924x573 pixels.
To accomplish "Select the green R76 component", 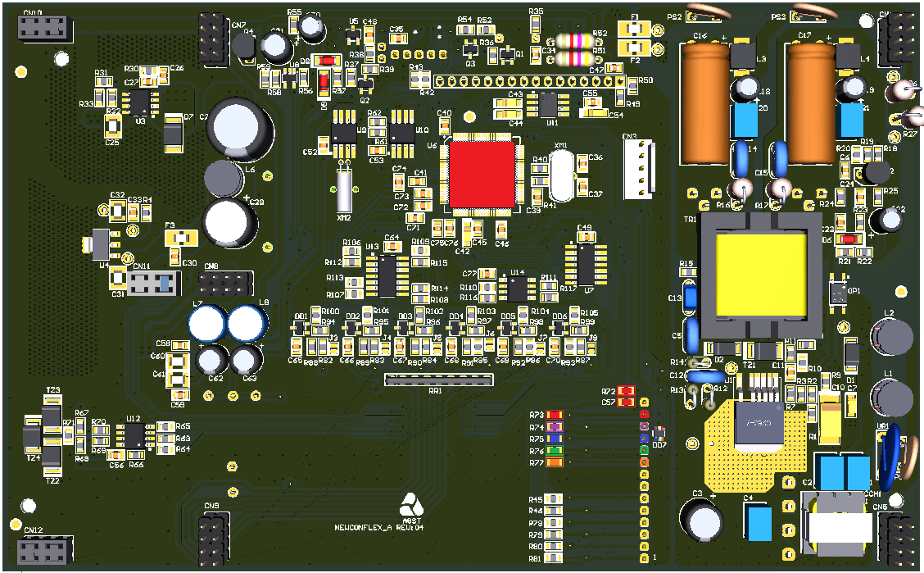I will point(555,451).
